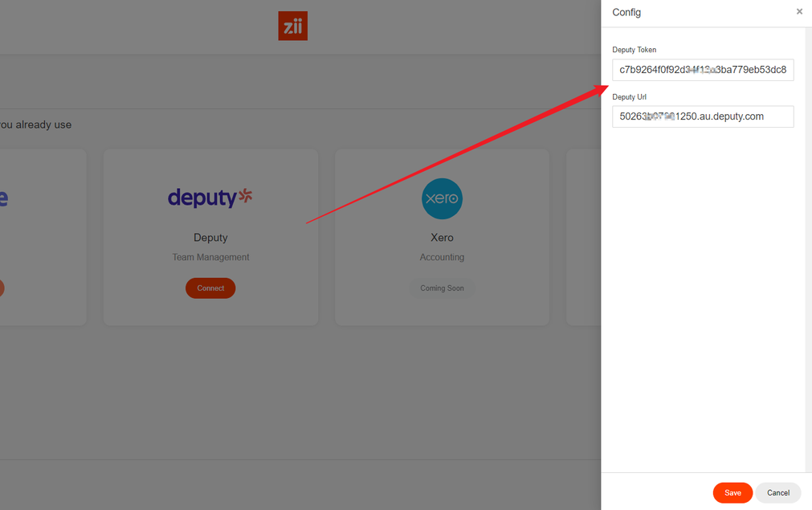The image size is (812, 510).
Task: Click the Deputy Url field label
Action: click(x=629, y=97)
